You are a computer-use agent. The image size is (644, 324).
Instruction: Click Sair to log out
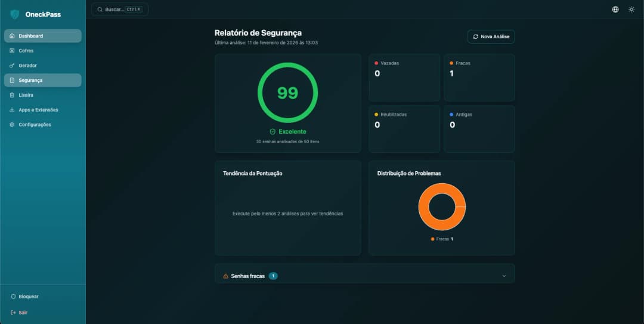coord(23,313)
